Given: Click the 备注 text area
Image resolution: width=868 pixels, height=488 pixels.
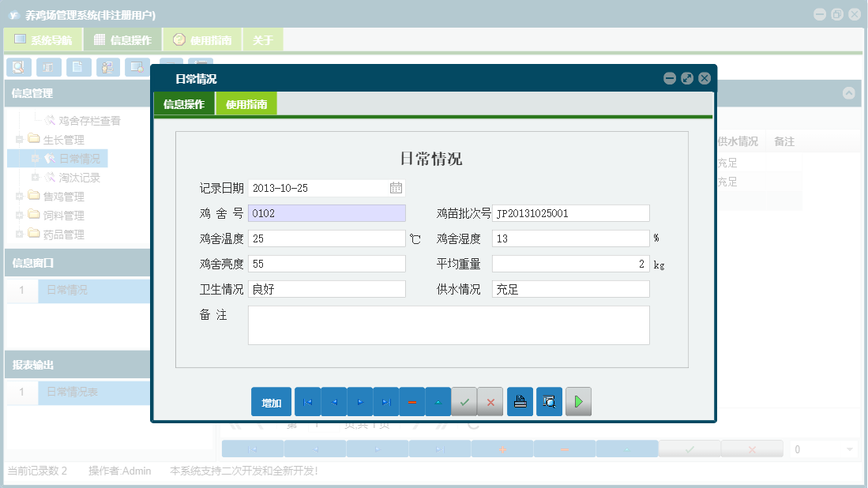Looking at the screenshot, I should point(449,325).
